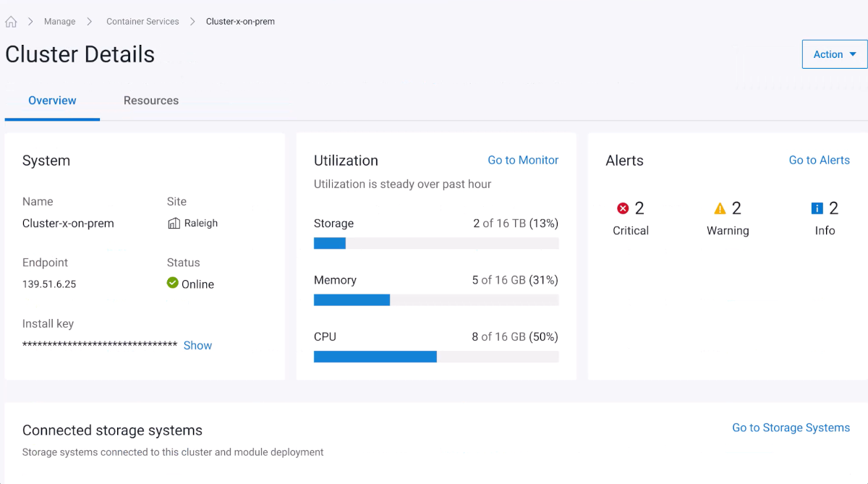Screen dimensions: 868x484
Task: Click the blue info alert icon
Action: pos(817,208)
